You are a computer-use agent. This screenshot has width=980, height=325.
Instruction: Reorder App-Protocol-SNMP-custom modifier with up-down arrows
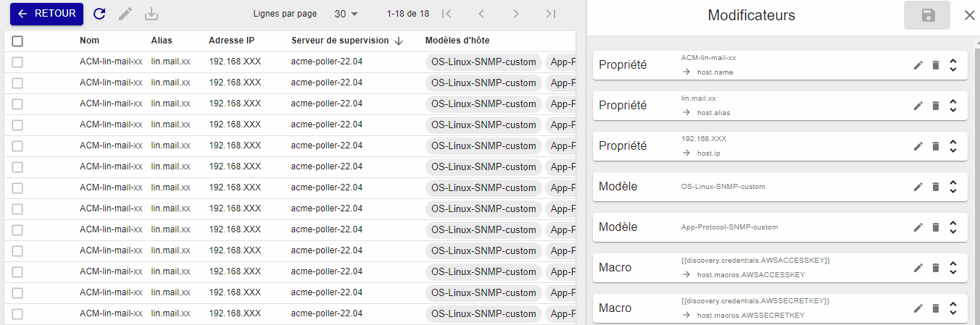pos(953,227)
